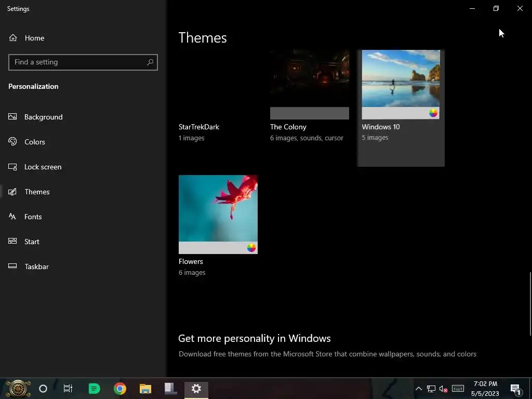Click the muted volume tray icon

tap(444, 389)
